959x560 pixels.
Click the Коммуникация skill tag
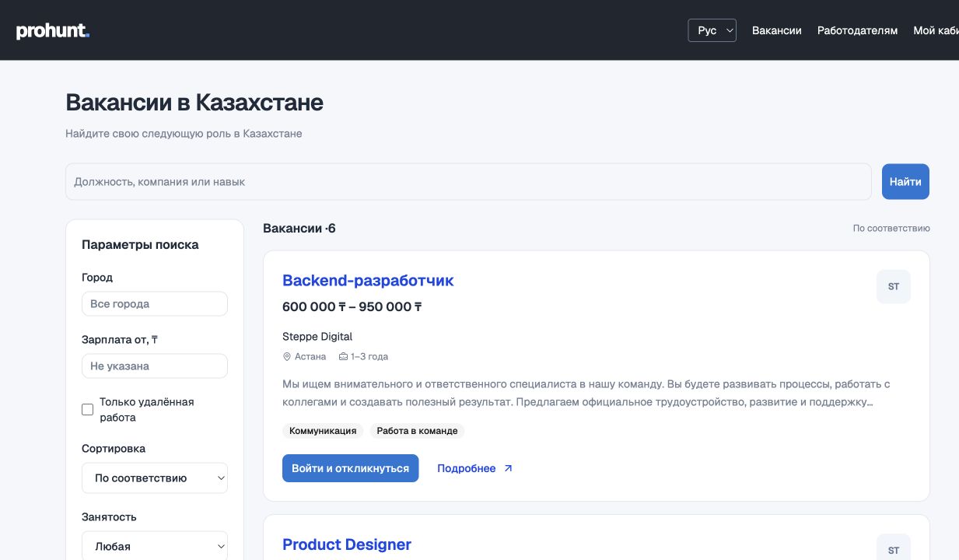coord(323,431)
